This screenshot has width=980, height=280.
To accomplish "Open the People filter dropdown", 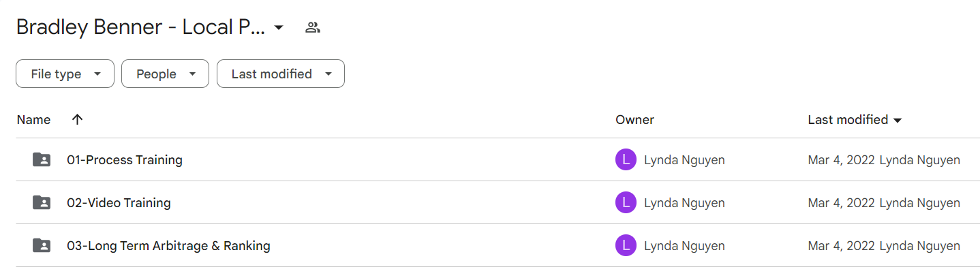I will click(x=165, y=74).
